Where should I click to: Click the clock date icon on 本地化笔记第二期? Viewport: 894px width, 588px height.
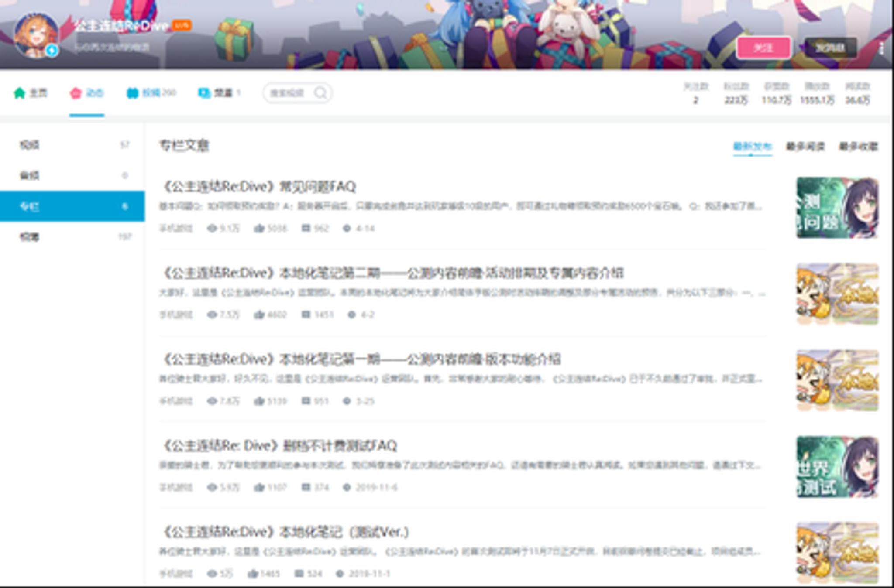tap(351, 315)
